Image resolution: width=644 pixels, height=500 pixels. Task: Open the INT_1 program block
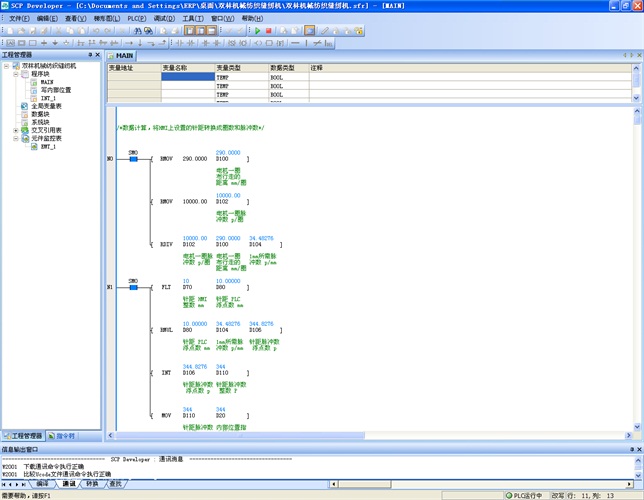tap(48, 98)
